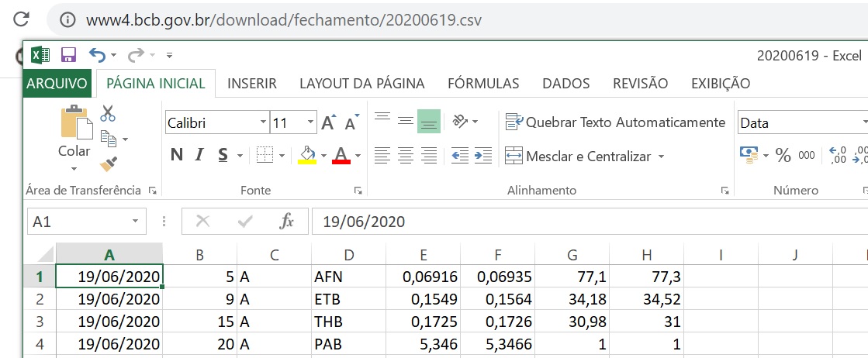
Task: Open the LAYOUT DA PÁGINA tab
Action: click(362, 84)
